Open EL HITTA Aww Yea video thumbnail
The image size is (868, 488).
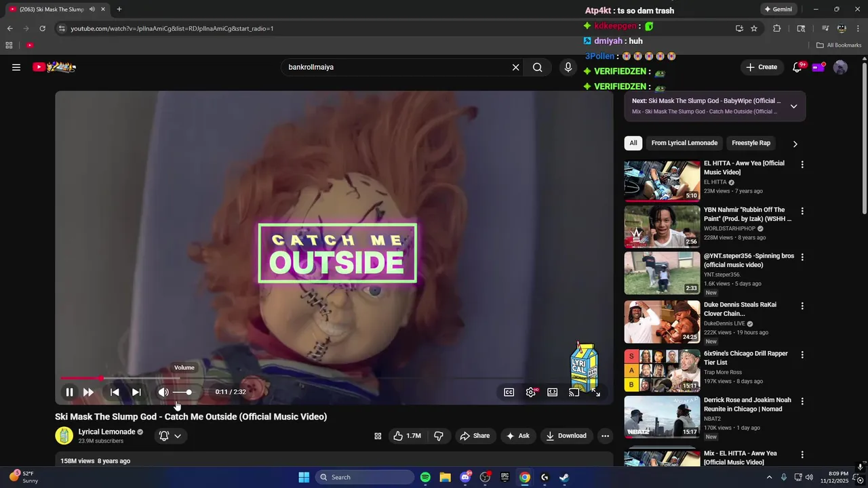[x=662, y=181]
